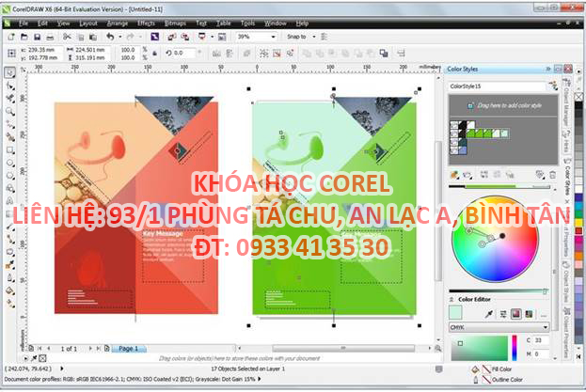Select the Rectangle tool in toolbox

pos(10,150)
